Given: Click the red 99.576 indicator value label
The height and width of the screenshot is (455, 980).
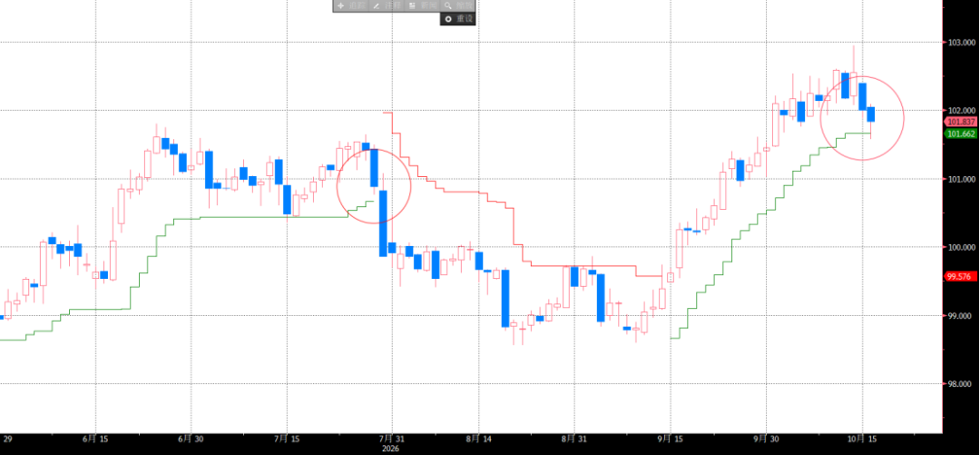Looking at the screenshot, I should coord(961,276).
